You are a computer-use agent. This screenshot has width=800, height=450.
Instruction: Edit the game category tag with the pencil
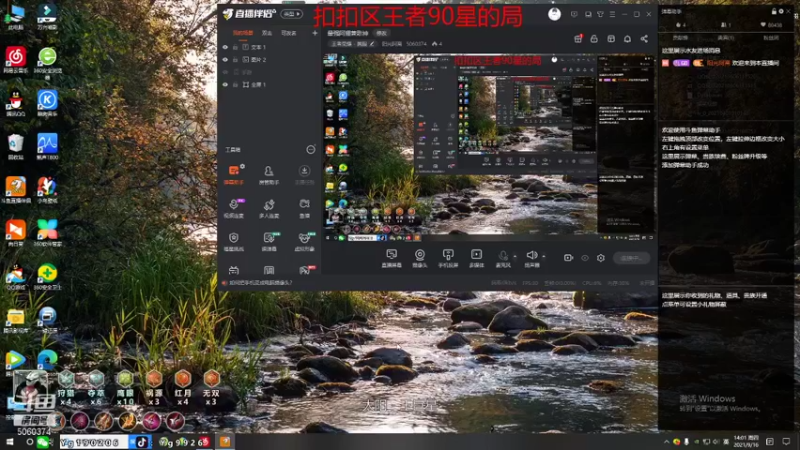coord(372,44)
